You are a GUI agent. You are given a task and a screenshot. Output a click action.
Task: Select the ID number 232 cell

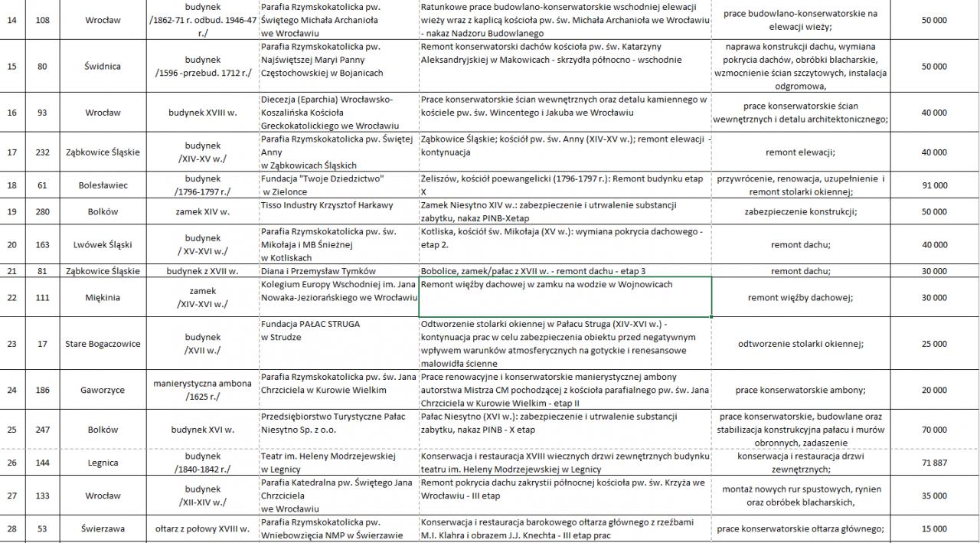(x=42, y=152)
